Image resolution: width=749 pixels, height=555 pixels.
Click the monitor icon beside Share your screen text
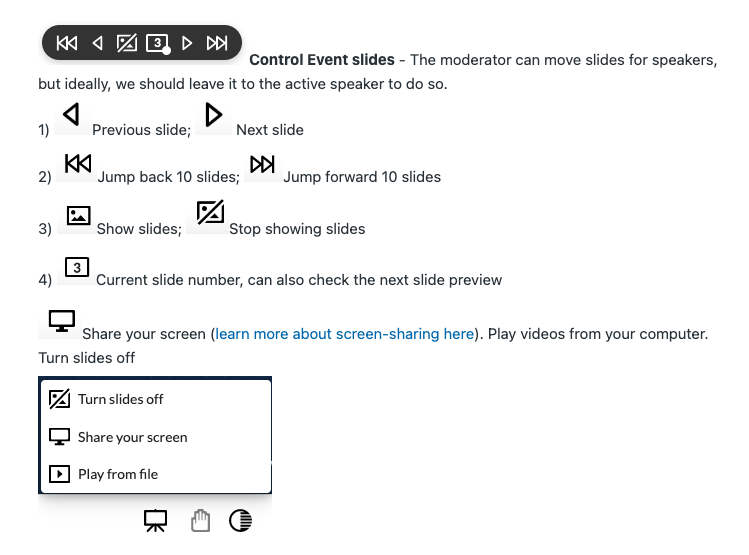click(x=62, y=320)
